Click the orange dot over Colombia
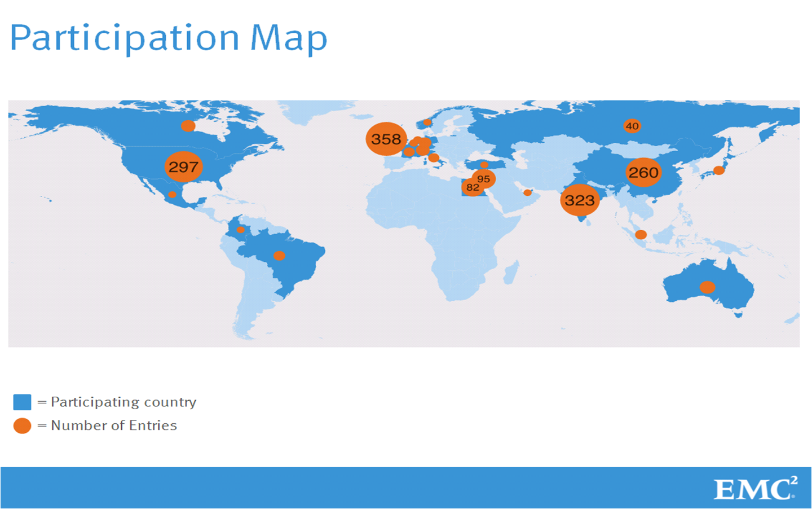812x509 pixels. [x=241, y=230]
